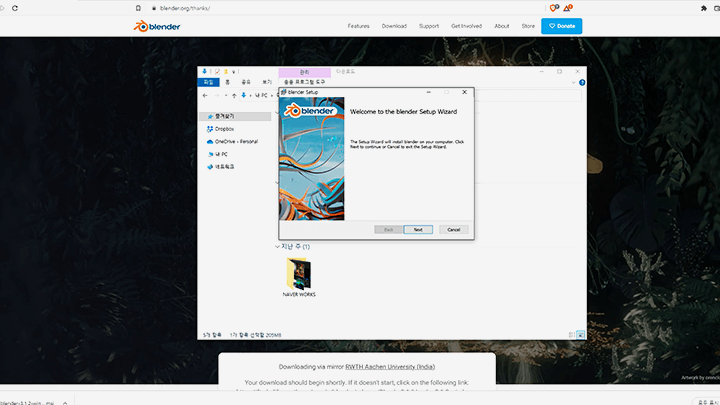720x405 pixels.
Task: Collapse the 지난 주 (1) group
Action: point(277,247)
